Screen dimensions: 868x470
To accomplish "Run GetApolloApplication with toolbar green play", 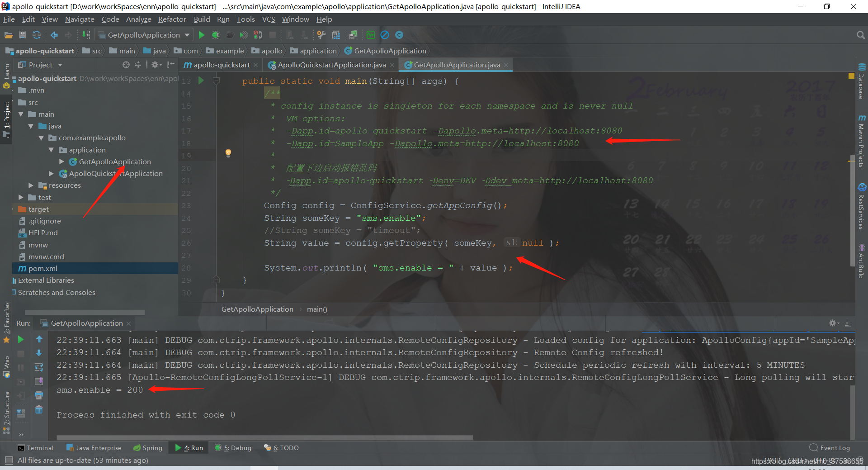I will pyautogui.click(x=202, y=35).
